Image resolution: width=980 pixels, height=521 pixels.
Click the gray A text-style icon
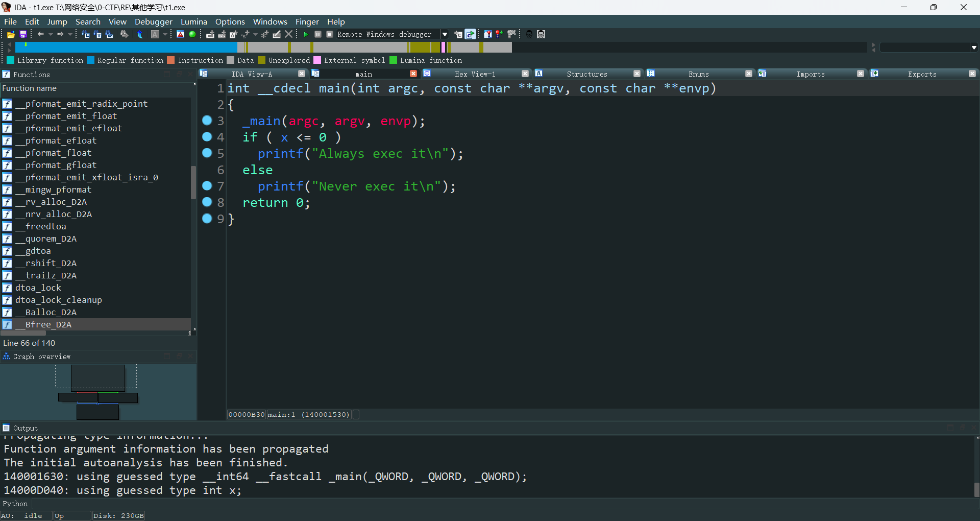coord(155,34)
